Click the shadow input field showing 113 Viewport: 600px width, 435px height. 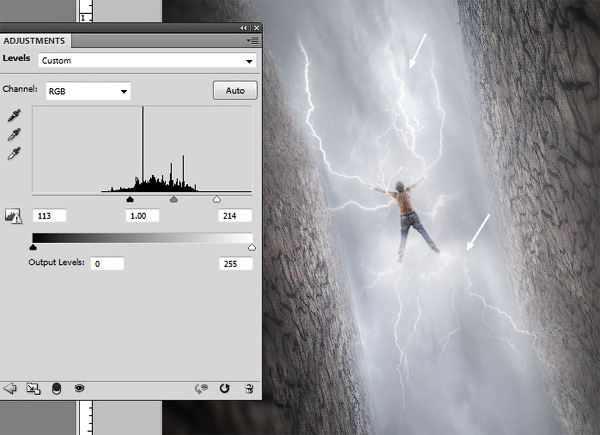coord(49,216)
